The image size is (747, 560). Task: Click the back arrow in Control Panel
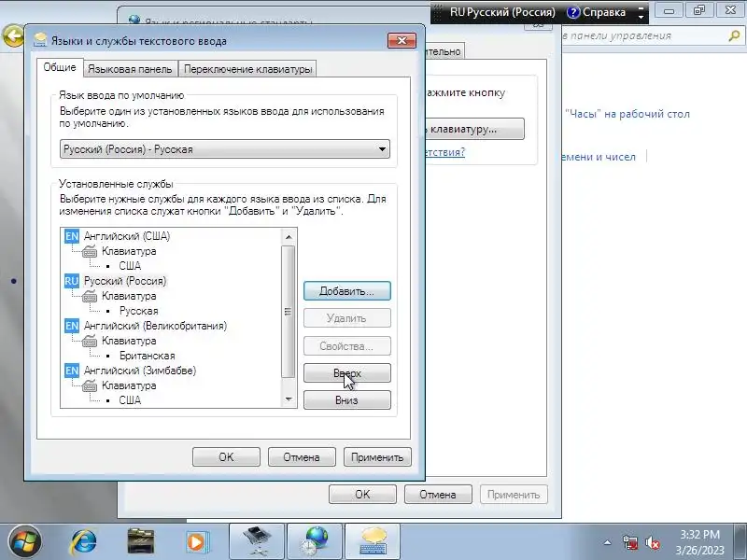(x=13, y=35)
